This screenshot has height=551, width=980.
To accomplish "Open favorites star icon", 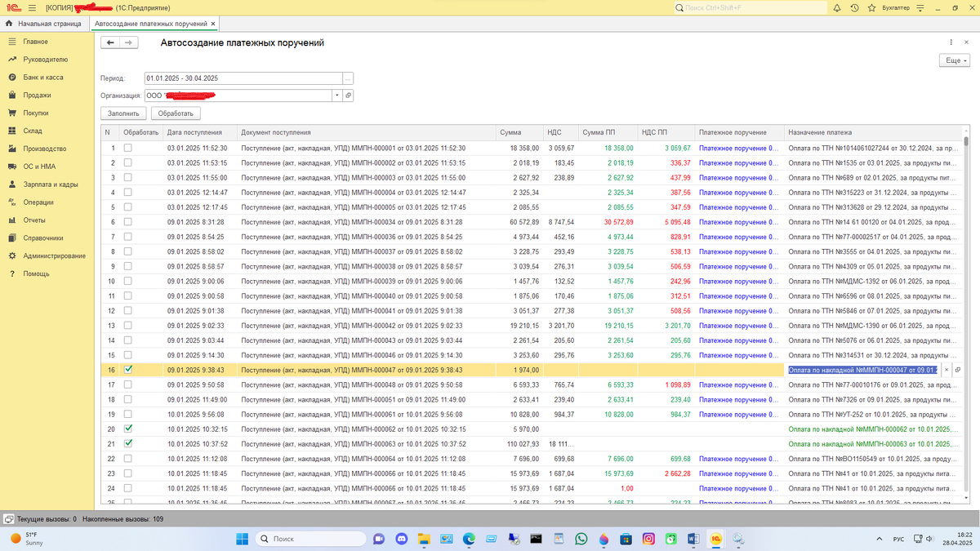I will 871,7.
